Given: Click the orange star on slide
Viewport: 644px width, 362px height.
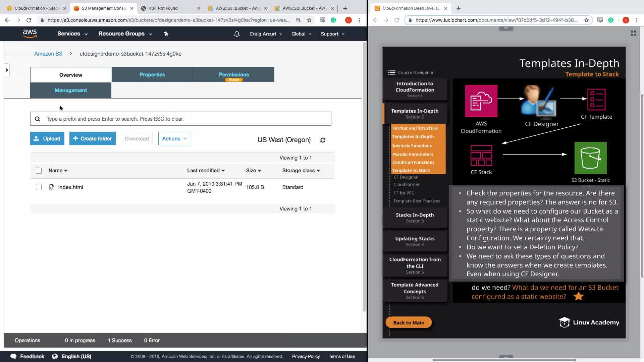Looking at the screenshot, I should [578, 296].
